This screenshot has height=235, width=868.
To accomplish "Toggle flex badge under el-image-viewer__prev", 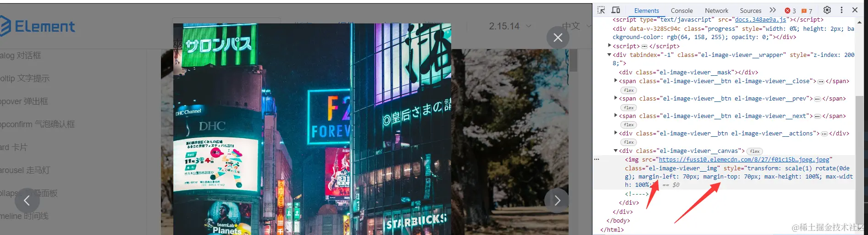I will coord(629,108).
